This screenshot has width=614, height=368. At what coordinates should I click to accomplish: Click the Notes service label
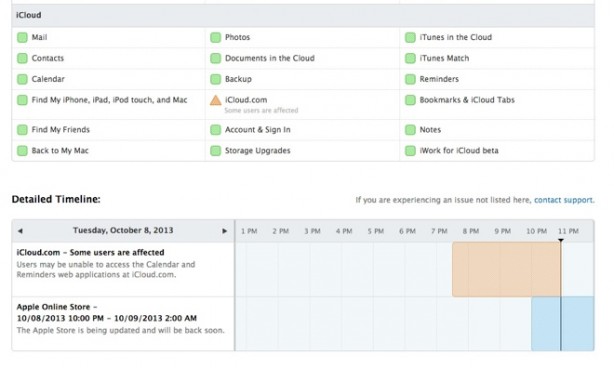pyautogui.click(x=430, y=130)
